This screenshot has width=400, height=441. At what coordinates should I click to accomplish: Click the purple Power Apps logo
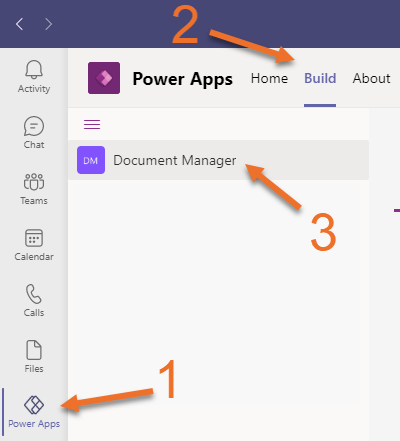(104, 78)
